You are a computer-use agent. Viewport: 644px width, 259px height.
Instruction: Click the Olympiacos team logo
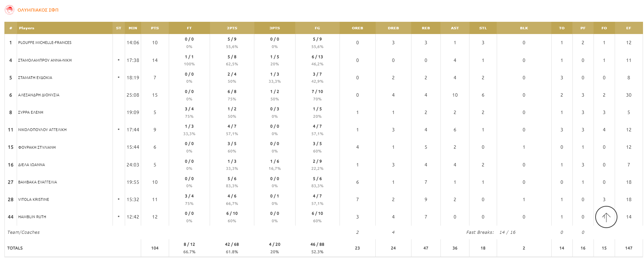click(x=9, y=10)
